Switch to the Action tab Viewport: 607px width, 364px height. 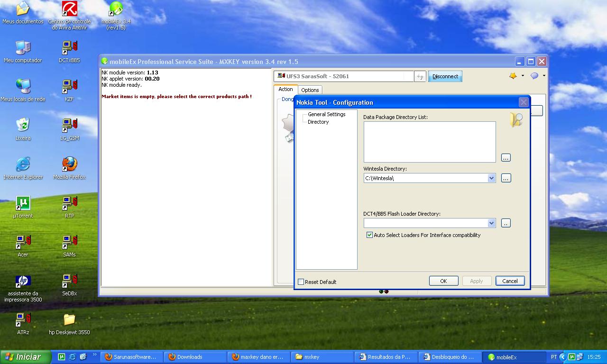click(x=285, y=89)
